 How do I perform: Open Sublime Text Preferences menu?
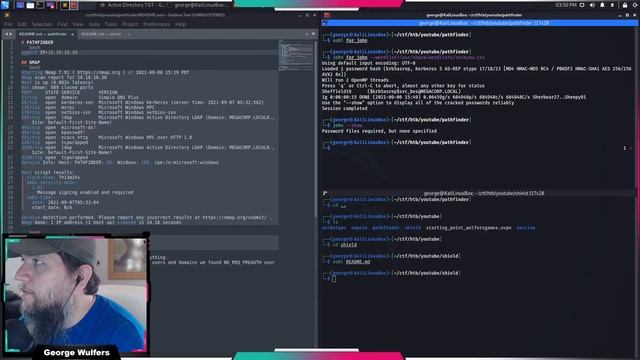click(x=157, y=24)
